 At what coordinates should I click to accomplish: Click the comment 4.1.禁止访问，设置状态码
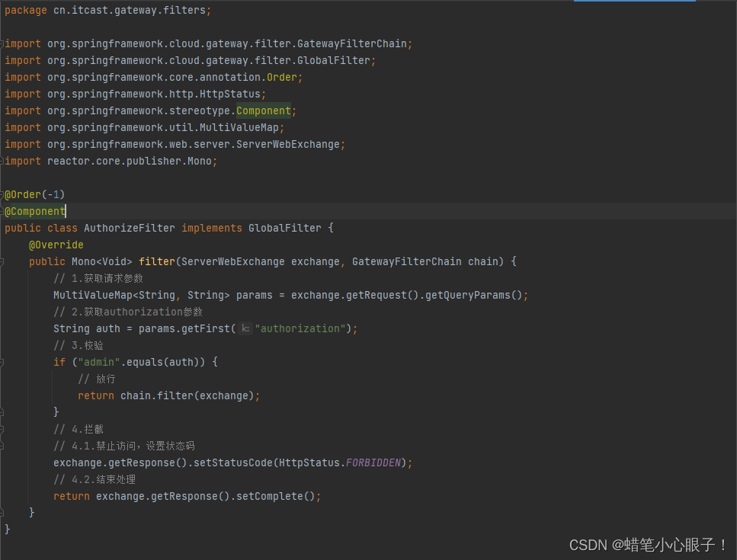[124, 446]
